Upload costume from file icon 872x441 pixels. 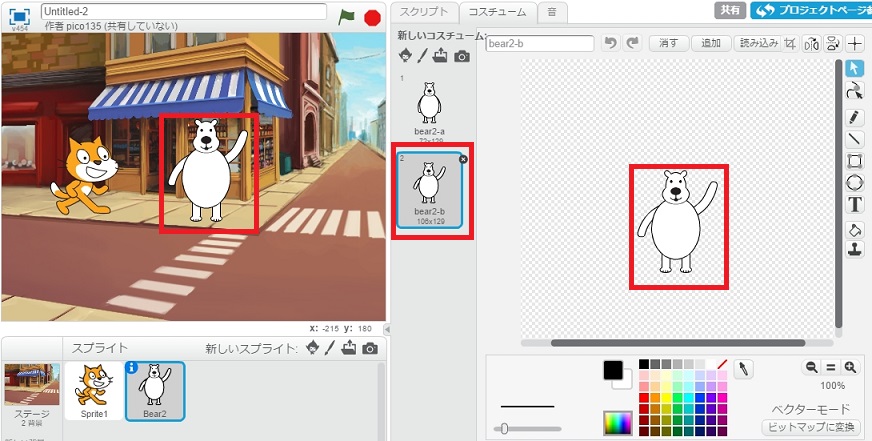click(x=440, y=55)
